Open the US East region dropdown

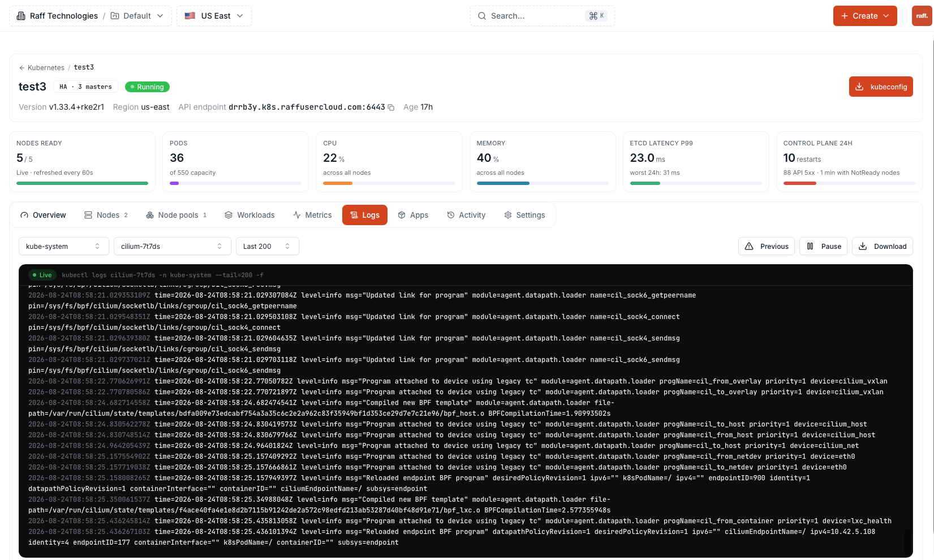click(x=214, y=16)
